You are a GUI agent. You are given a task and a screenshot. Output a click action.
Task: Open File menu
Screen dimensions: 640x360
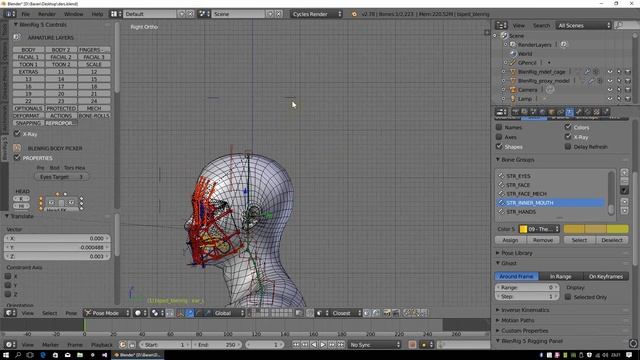(x=25, y=14)
